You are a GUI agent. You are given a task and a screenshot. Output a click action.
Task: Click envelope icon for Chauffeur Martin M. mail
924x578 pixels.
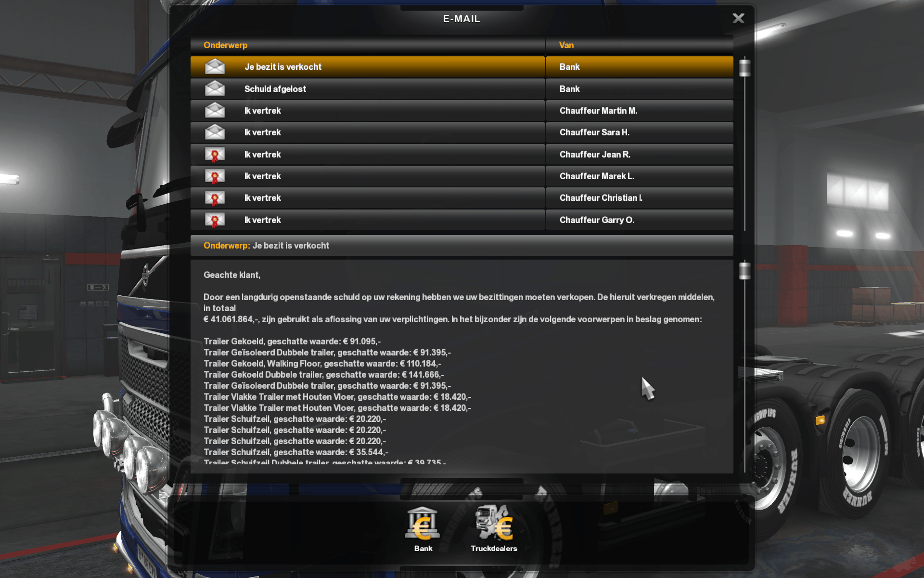point(215,111)
